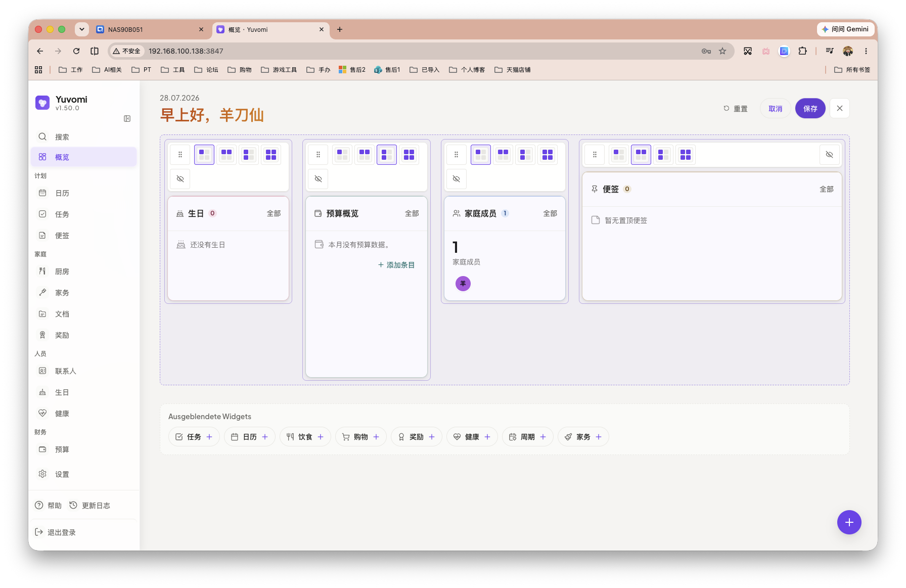
Task: Open 预算 budget sidebar item
Action: click(84, 449)
